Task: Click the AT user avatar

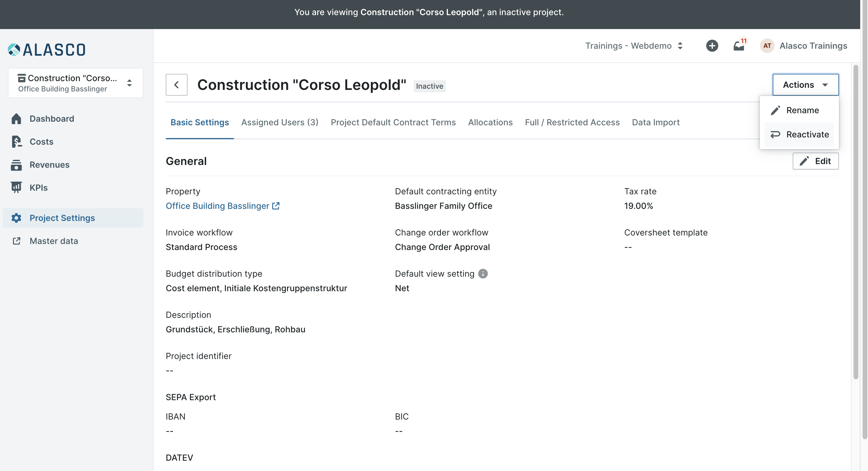Action: pyautogui.click(x=767, y=45)
